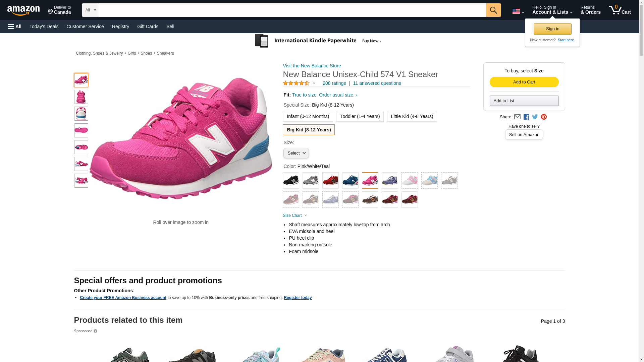Image resolution: width=644 pixels, height=362 pixels.
Task: Click the Amazon logo
Action: click(23, 10)
